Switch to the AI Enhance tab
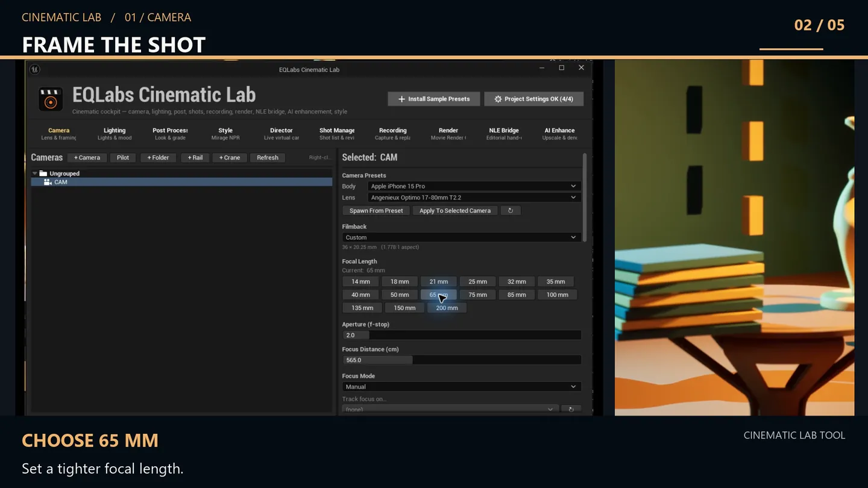The width and height of the screenshot is (868, 488). (x=559, y=134)
